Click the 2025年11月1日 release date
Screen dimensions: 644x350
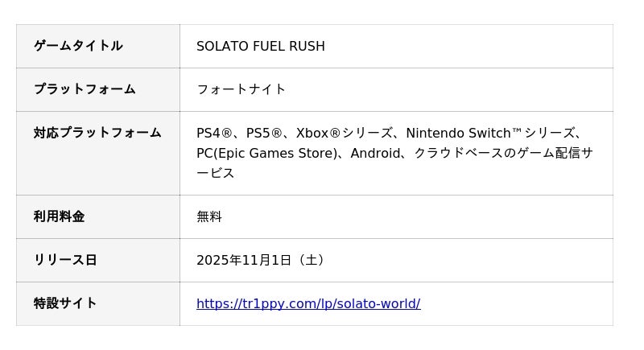click(244, 260)
